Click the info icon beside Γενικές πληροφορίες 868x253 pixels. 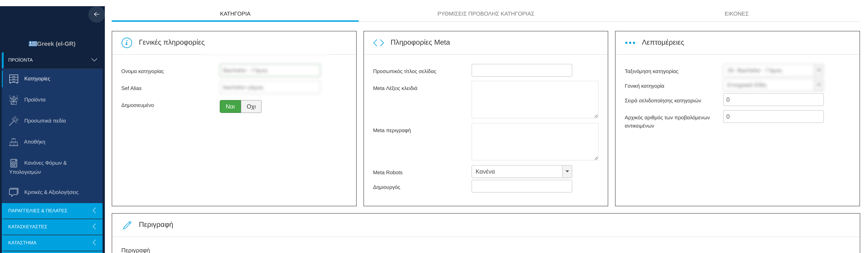(x=127, y=43)
